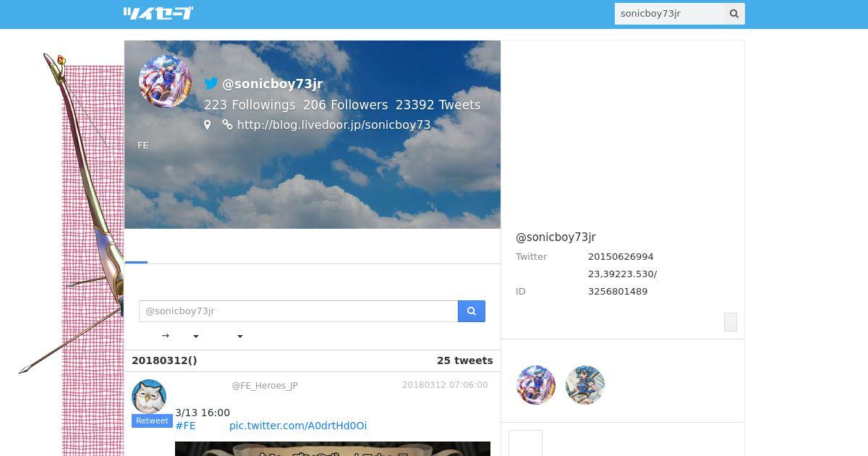
Task: Click the 20180312 07:06:00 tweet timestamp
Action: [x=445, y=385]
